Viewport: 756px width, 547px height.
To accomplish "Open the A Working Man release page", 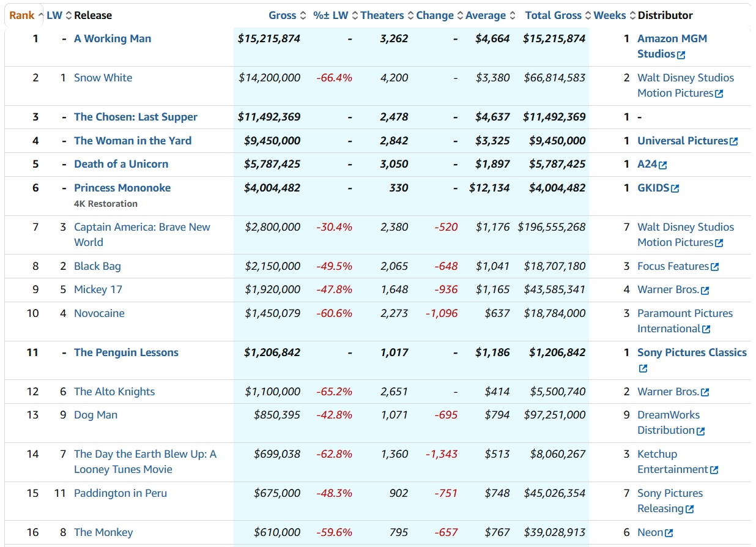I will pos(113,39).
